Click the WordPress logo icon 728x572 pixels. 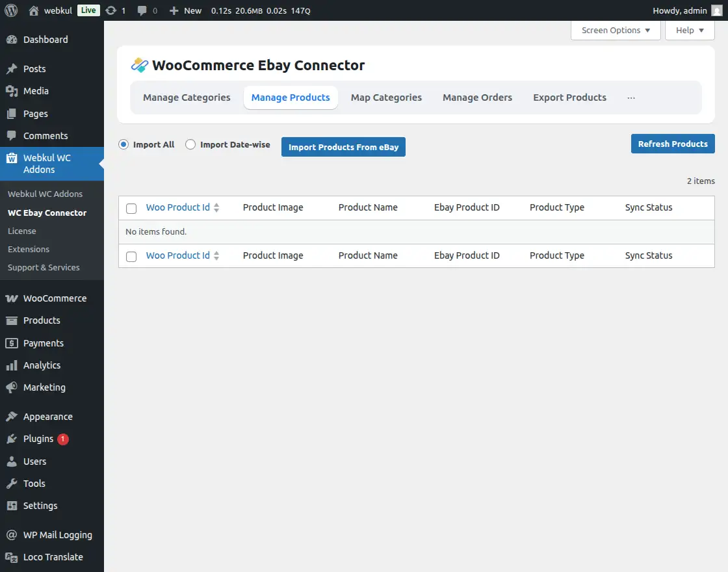[11, 10]
